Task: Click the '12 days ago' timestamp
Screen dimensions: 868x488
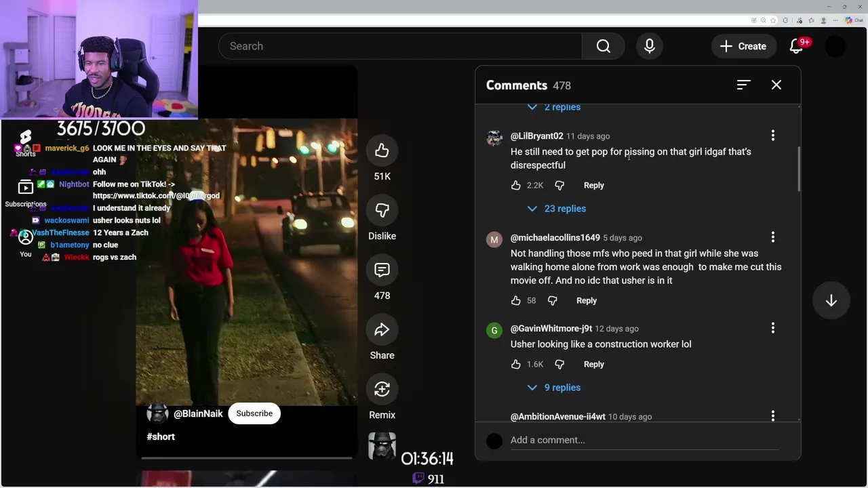Action: tap(616, 329)
